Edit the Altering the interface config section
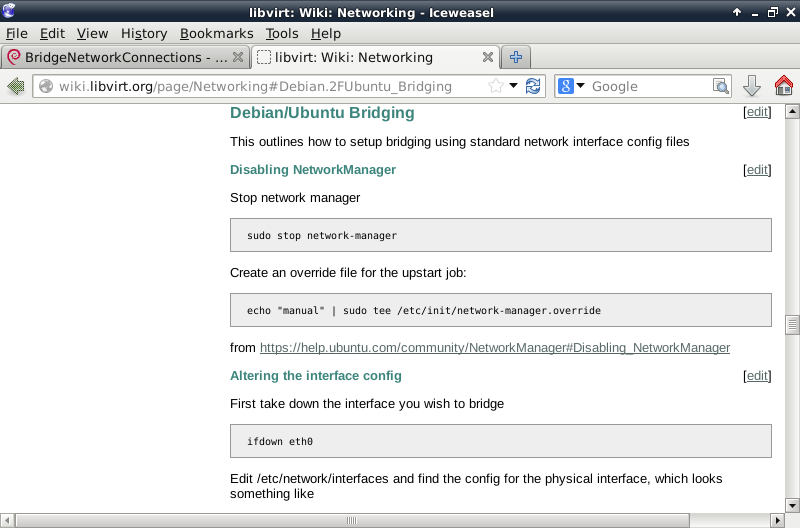Viewport: 800px width, 528px height. (757, 376)
